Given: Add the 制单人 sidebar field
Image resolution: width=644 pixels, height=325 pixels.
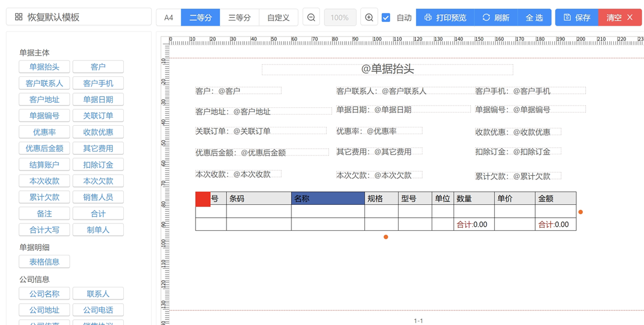Looking at the screenshot, I should 98,230.
